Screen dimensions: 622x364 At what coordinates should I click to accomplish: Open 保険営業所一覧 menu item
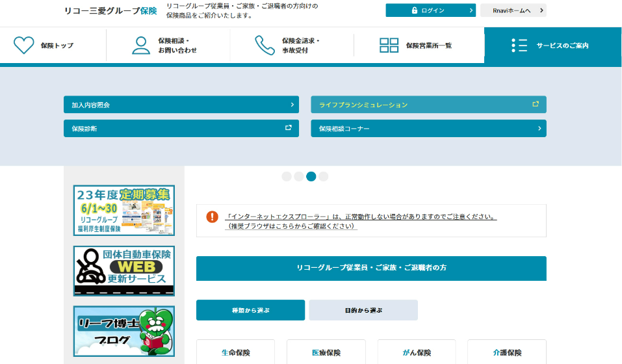click(419, 45)
